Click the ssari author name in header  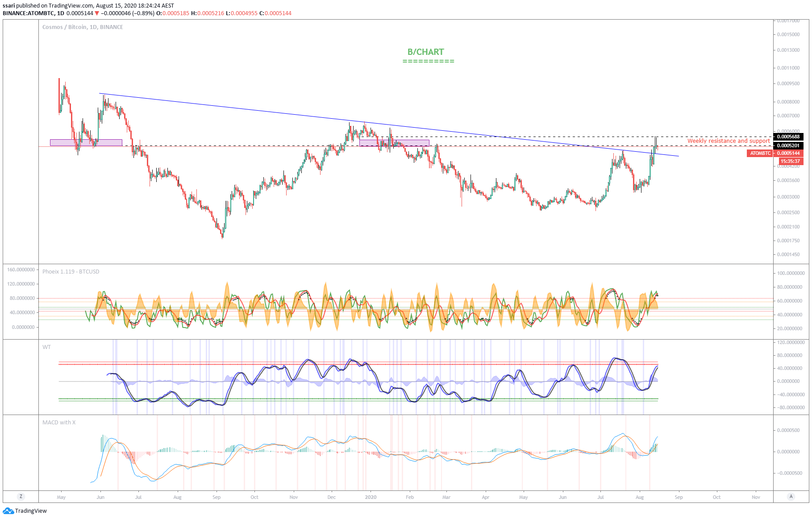pos(8,6)
